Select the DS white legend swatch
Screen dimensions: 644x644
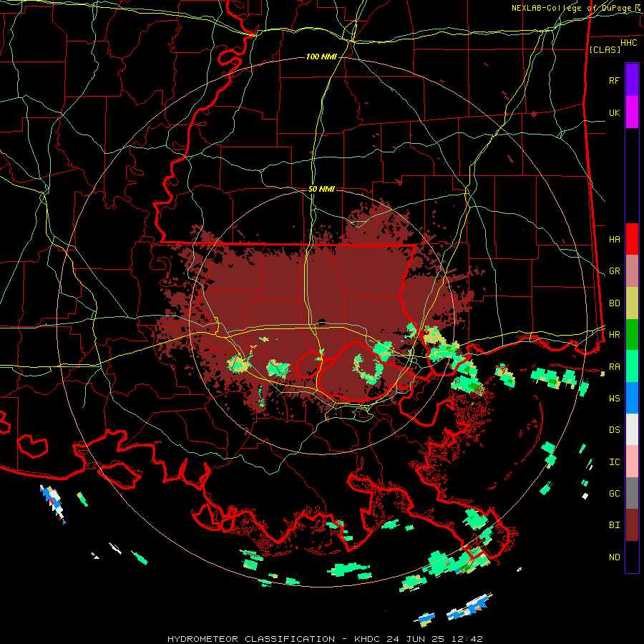pos(632,429)
